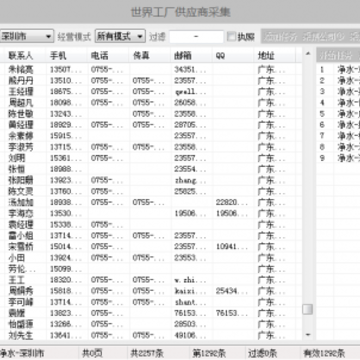Select the contact 刘先生 row
Screen dimensions: 360x360
[x=150, y=335]
